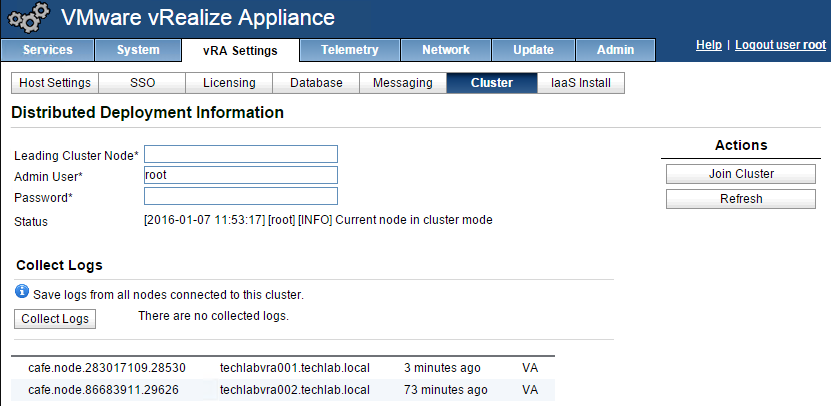831x406 pixels.
Task: Click the Admin User field containing root
Action: pos(241,175)
